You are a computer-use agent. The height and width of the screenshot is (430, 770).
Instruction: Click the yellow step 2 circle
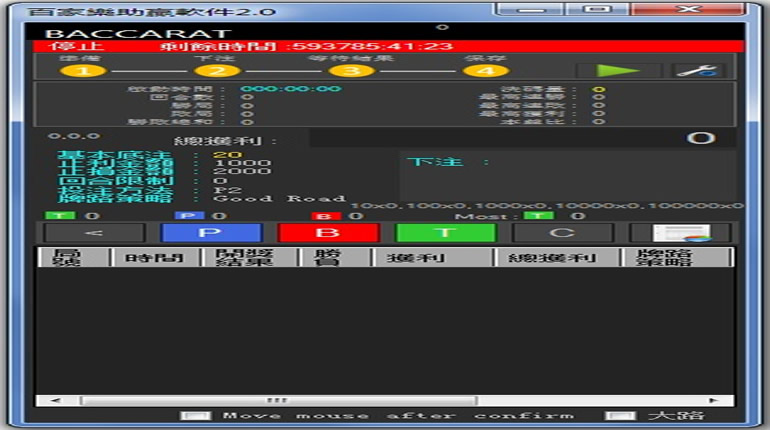pos(216,71)
